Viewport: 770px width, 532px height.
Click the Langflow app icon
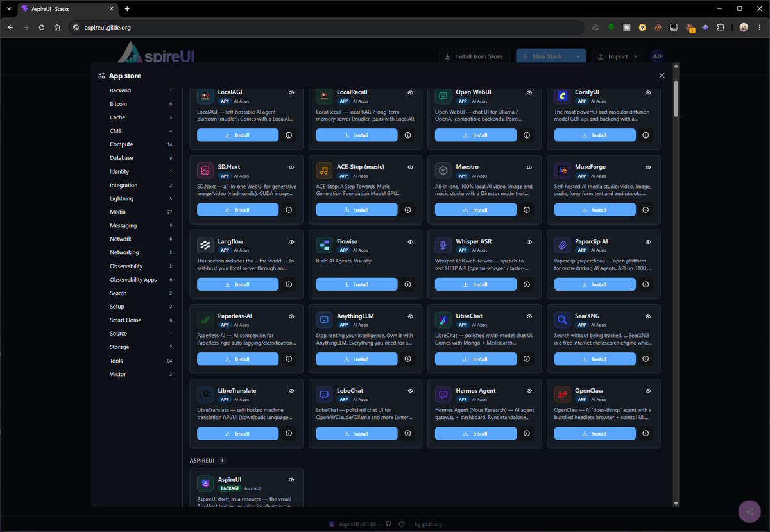click(x=205, y=245)
